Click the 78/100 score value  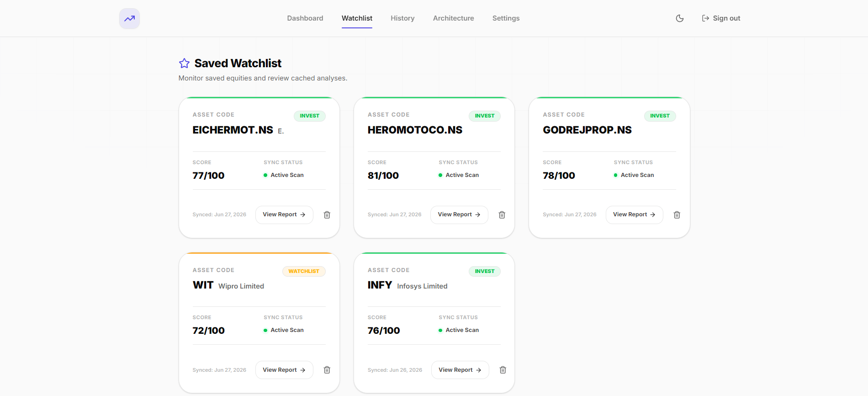559,176
